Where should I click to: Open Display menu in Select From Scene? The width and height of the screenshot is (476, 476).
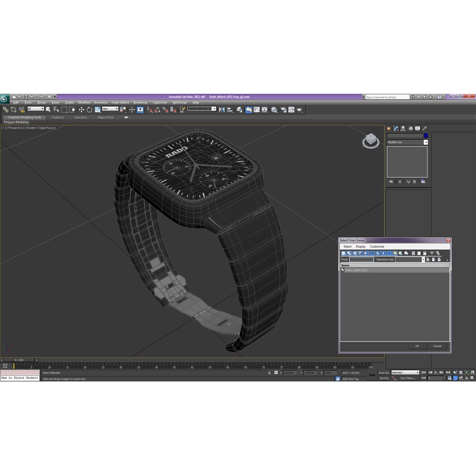[361, 246]
